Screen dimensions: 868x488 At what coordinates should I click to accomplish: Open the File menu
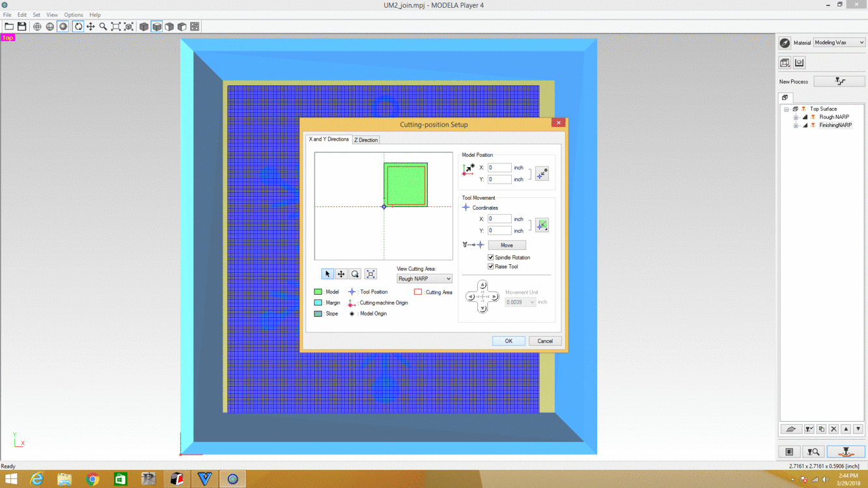coord(7,14)
